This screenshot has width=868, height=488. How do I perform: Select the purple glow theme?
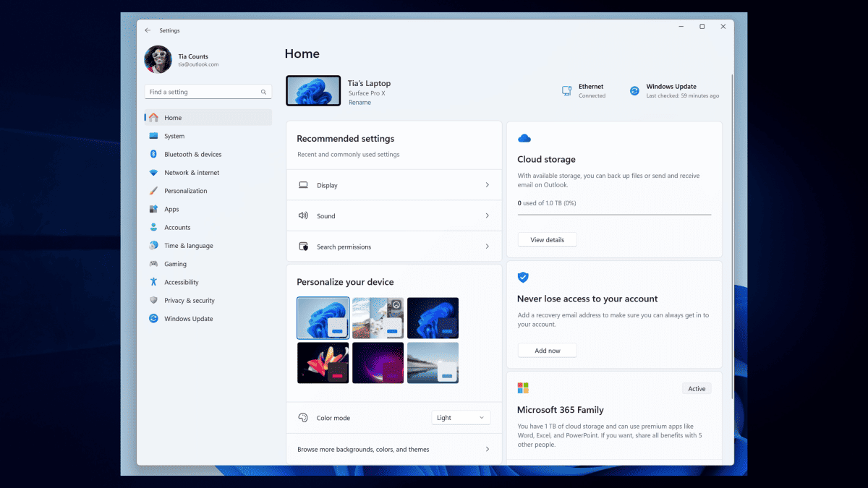tap(378, 363)
